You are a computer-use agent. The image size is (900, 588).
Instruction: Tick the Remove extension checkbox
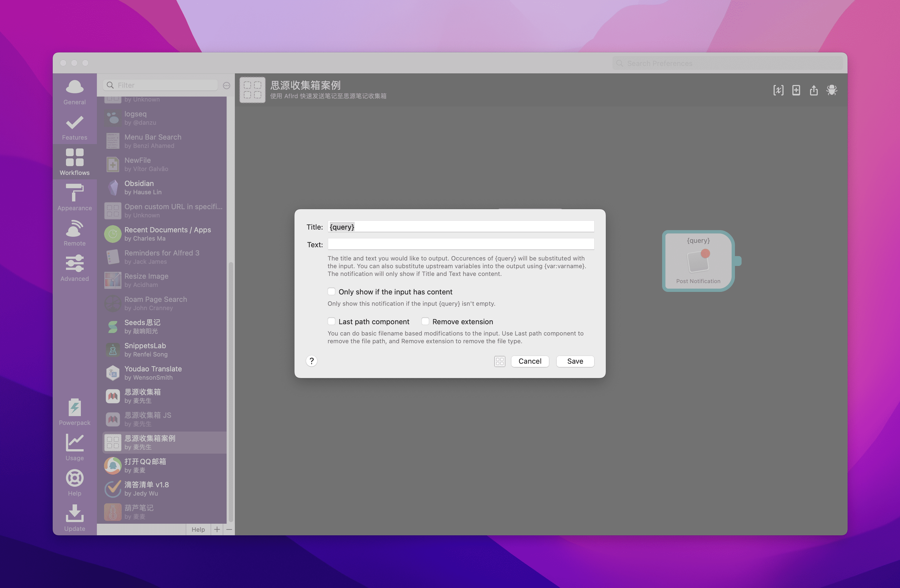click(425, 321)
